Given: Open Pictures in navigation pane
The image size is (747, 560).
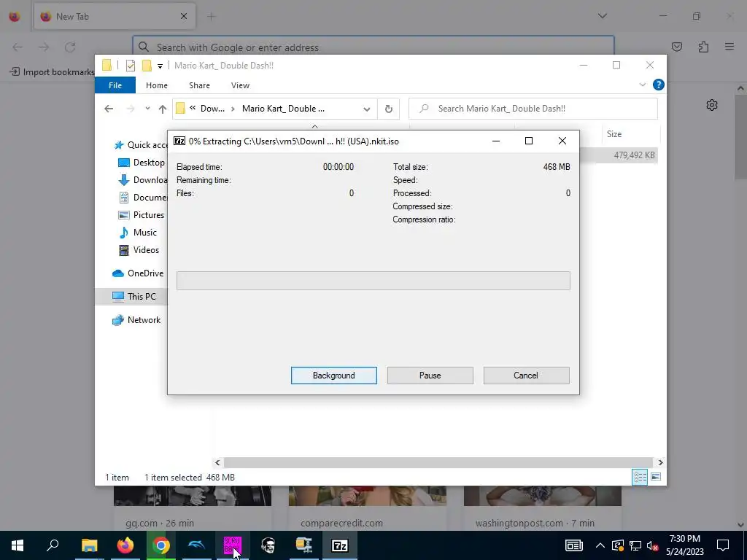Looking at the screenshot, I should pyautogui.click(x=142, y=215).
